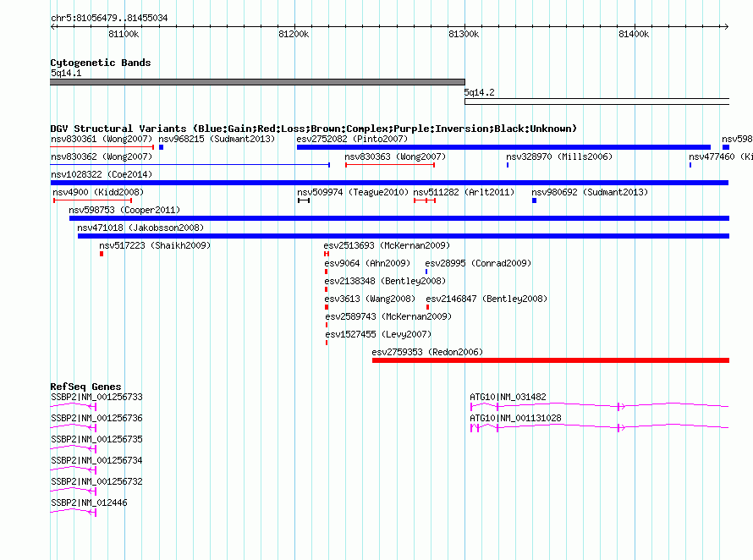This screenshot has width=753, height=560.
Task: Click esv2146847 (Bentley2008) variant label
Action: pos(486,299)
